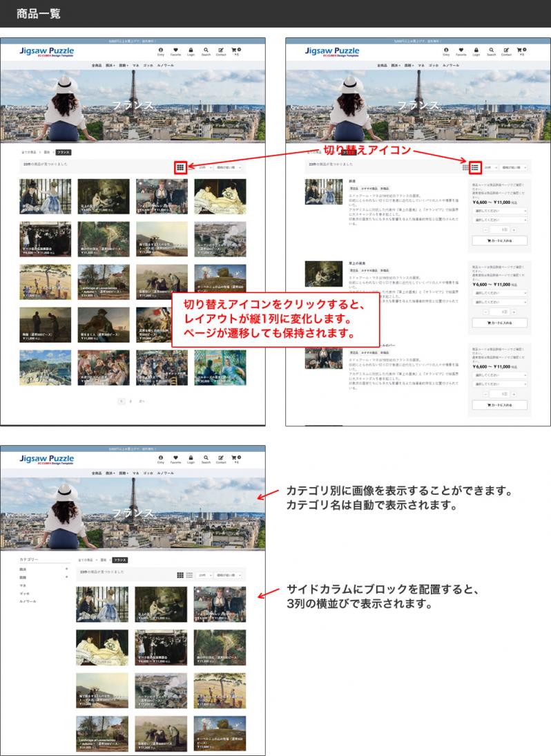Click 全ての商品 breadcrumb on sidebar-category page
The width and height of the screenshot is (551, 756).
(x=86, y=560)
